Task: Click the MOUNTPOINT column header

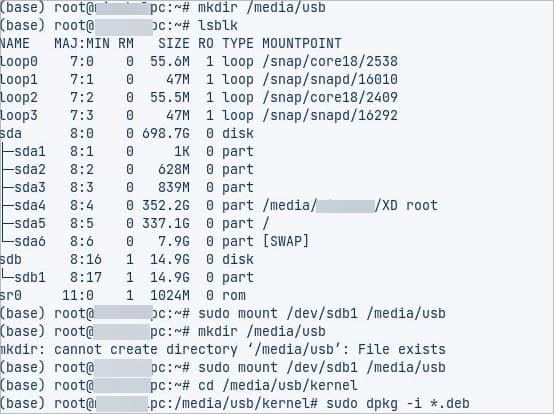Action: (x=302, y=43)
